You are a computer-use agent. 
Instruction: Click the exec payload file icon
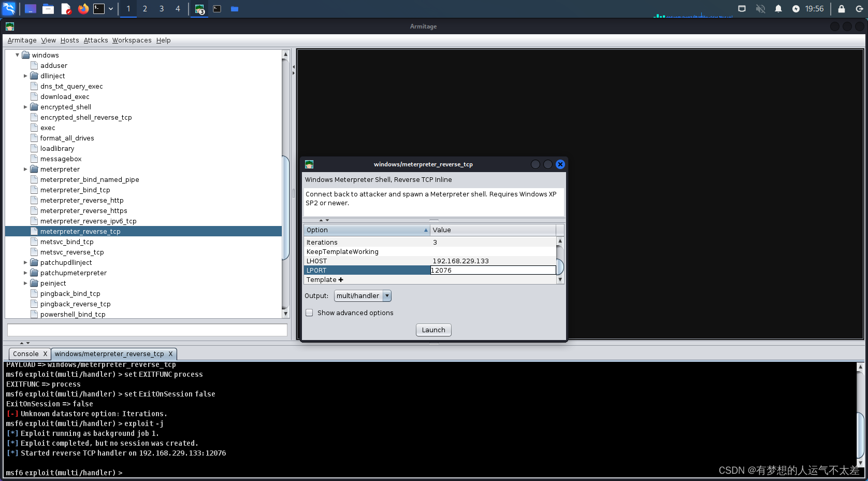[x=34, y=128]
